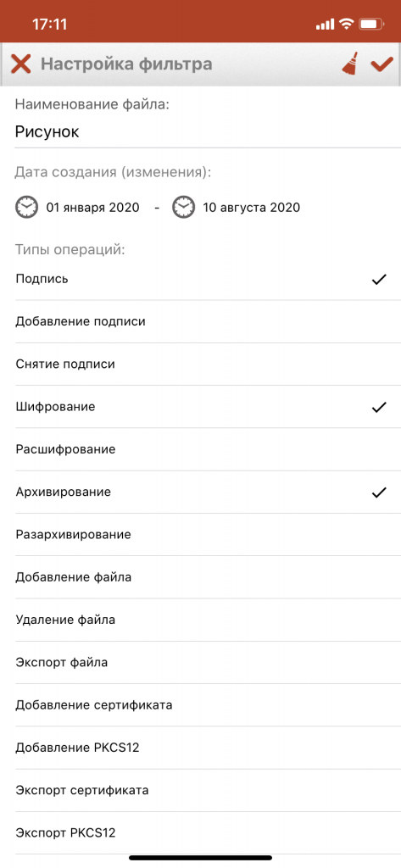Change start date 01 января 2020
The width and height of the screenshot is (401, 868).
pyautogui.click(x=92, y=209)
